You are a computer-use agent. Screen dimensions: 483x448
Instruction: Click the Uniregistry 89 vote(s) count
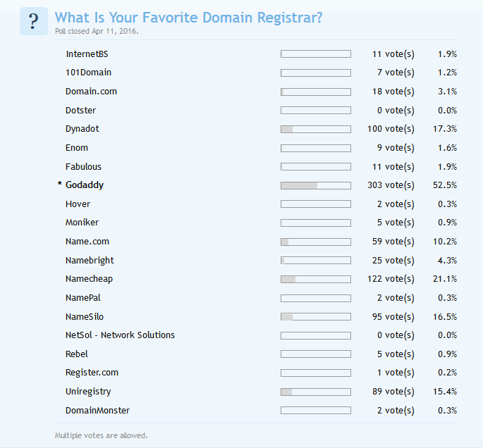393,392
